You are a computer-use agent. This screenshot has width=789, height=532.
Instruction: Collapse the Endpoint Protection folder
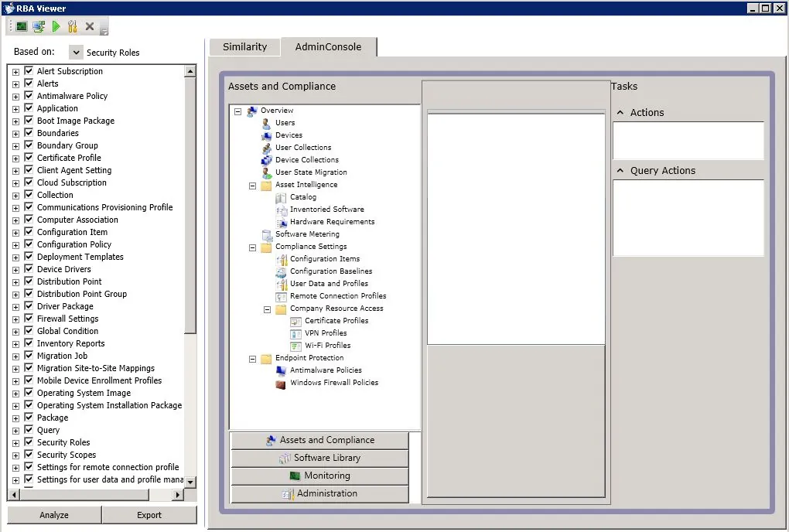[x=253, y=359]
